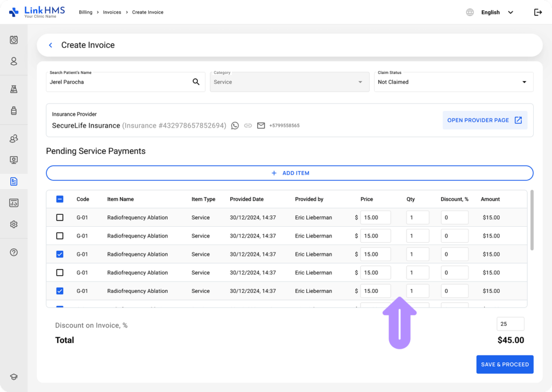The width and height of the screenshot is (552, 392).
Task: Click OPEN PROVIDER PAGE button
Action: pyautogui.click(x=485, y=120)
